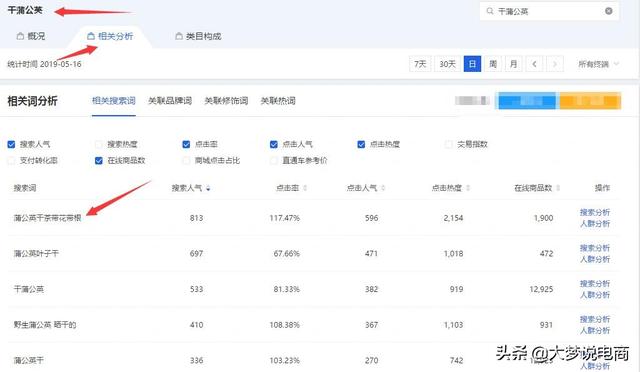Click the 统计时间 2019-05-16 date text

click(44, 64)
